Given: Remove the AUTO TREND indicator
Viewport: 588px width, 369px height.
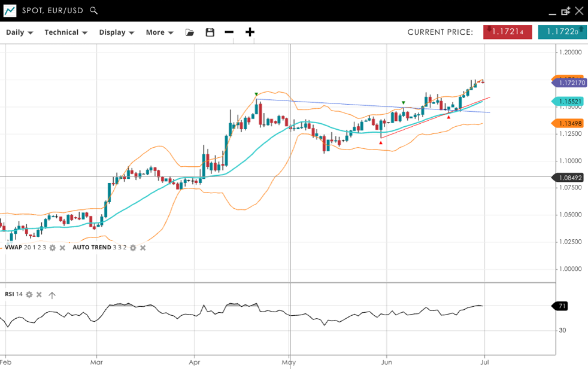Looking at the screenshot, I should (x=143, y=248).
